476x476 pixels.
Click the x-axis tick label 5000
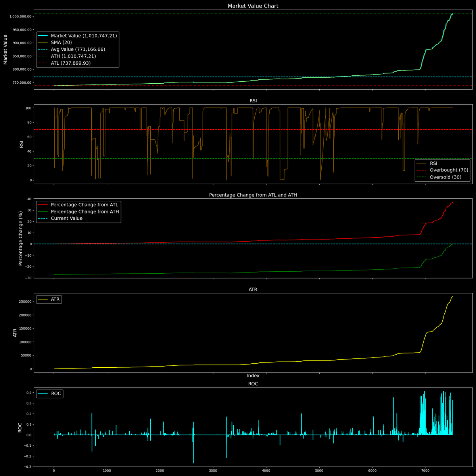(319, 471)
